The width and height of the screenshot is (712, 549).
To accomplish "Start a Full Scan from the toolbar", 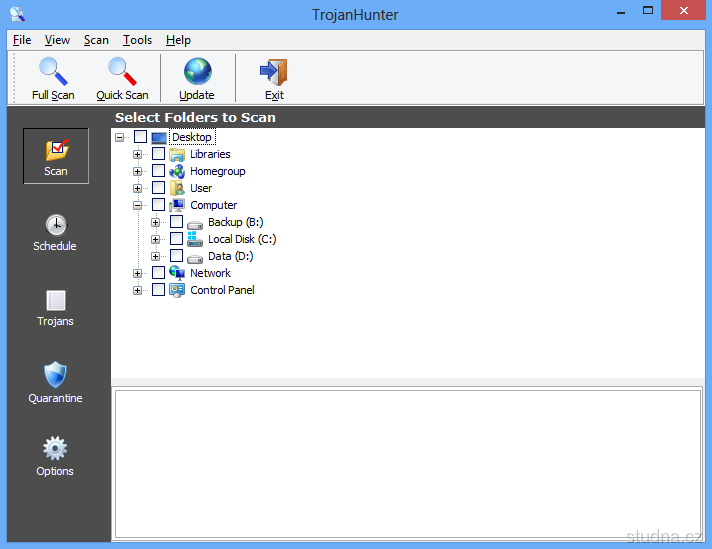I will (53, 78).
